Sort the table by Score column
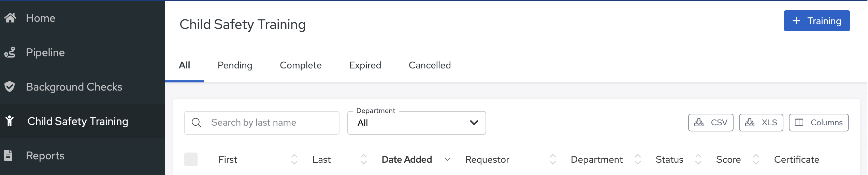 pos(756,159)
